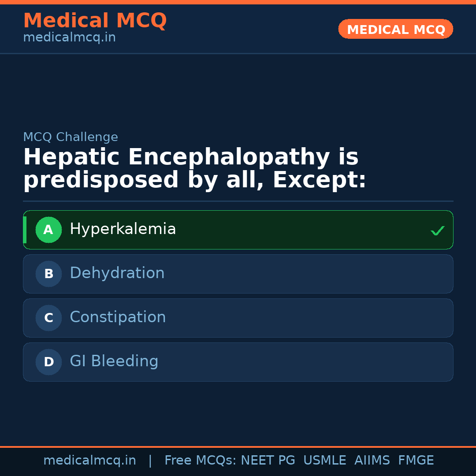
Task: Click the D option letter circle
Action: coord(48,362)
